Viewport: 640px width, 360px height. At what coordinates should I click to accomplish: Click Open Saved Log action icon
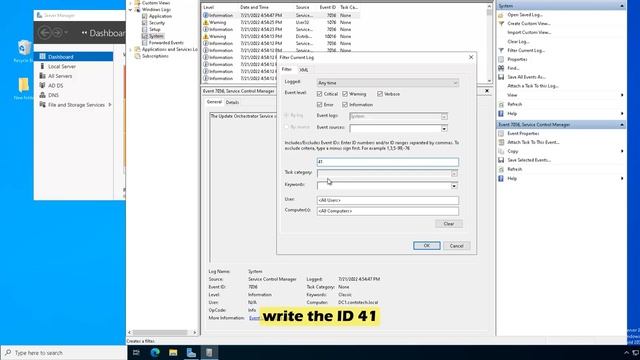click(x=501, y=15)
